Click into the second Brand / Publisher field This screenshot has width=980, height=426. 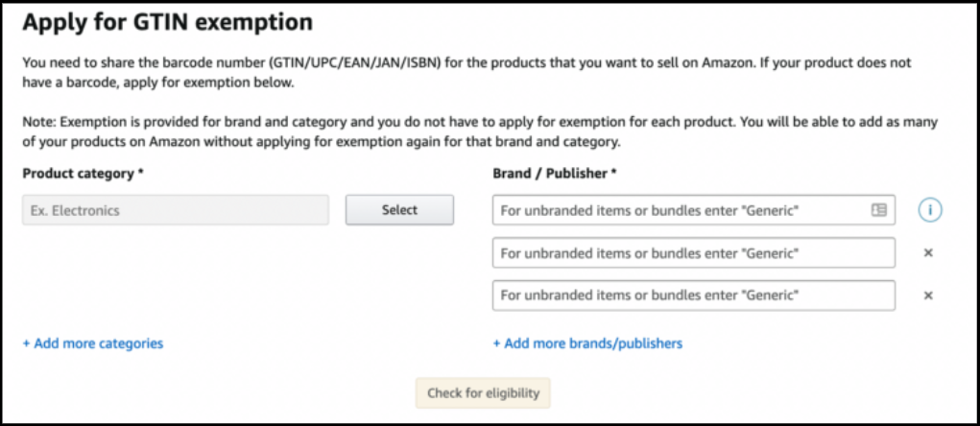click(x=691, y=253)
